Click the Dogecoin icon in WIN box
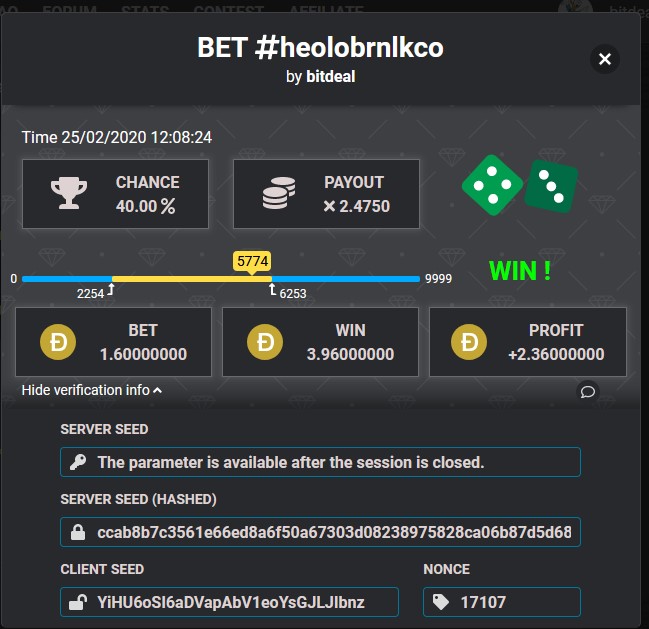The height and width of the screenshot is (629, 649). tap(265, 342)
